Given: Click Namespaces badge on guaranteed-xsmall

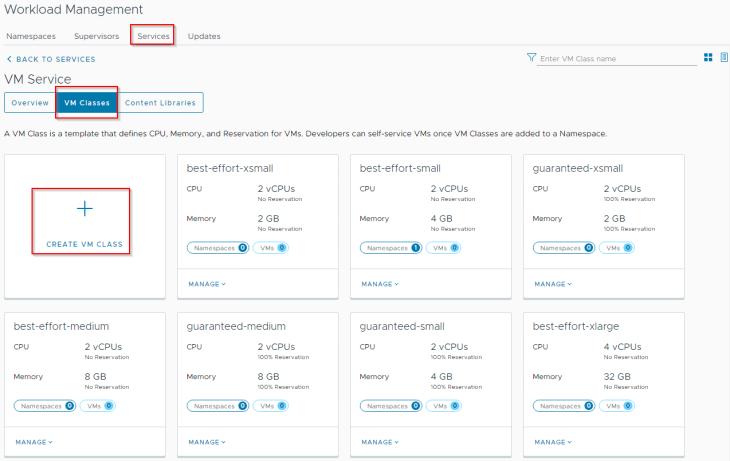Looking at the screenshot, I should pos(564,248).
